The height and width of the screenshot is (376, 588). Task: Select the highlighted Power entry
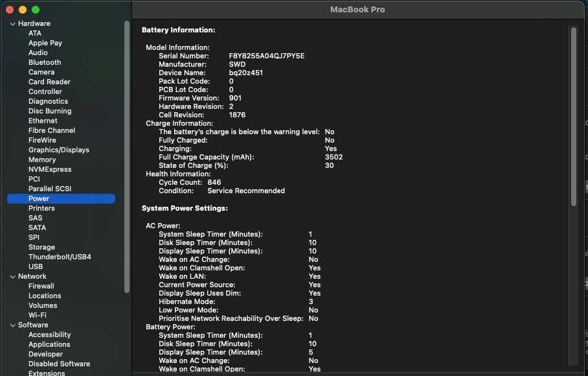[x=61, y=198]
